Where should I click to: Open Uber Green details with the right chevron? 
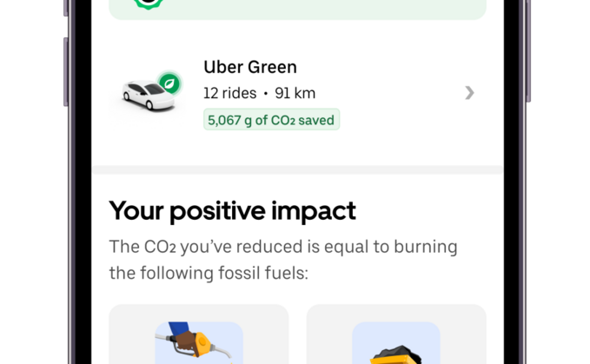[x=469, y=92]
